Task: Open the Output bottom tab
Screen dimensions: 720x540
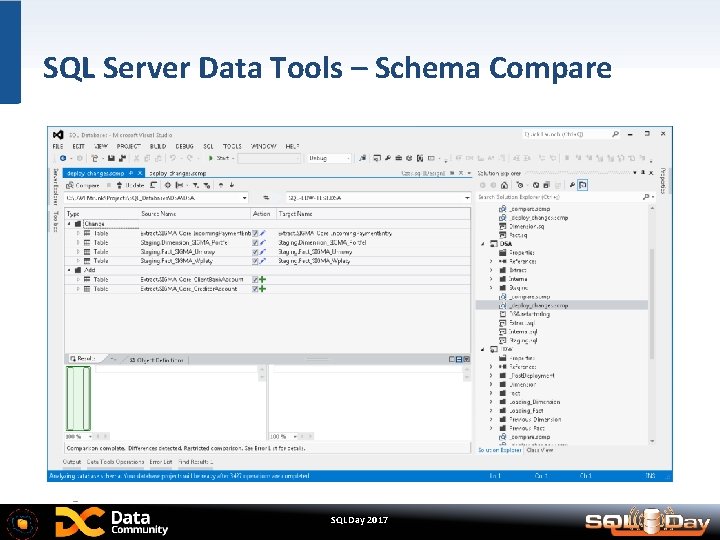Action: point(72,462)
